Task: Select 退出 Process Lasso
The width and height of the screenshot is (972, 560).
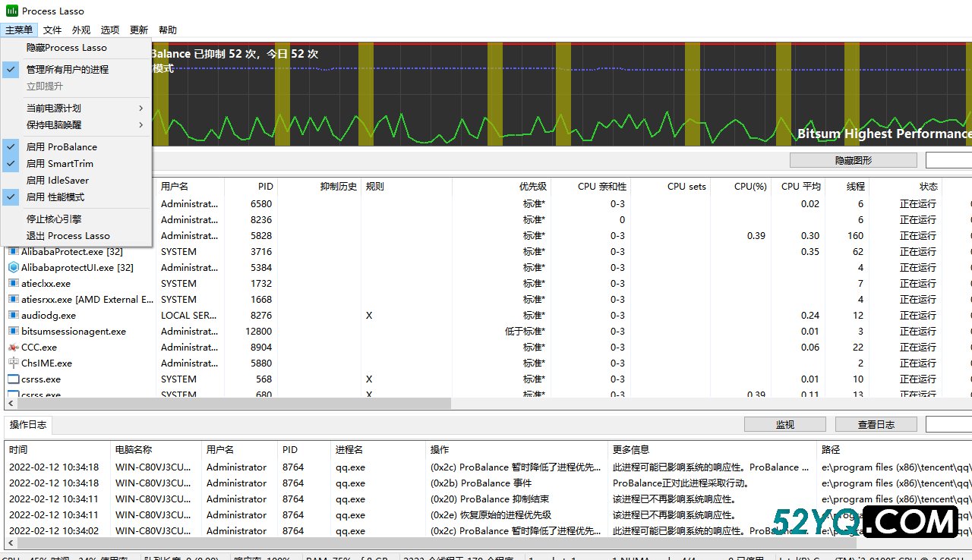Action: coord(77,235)
